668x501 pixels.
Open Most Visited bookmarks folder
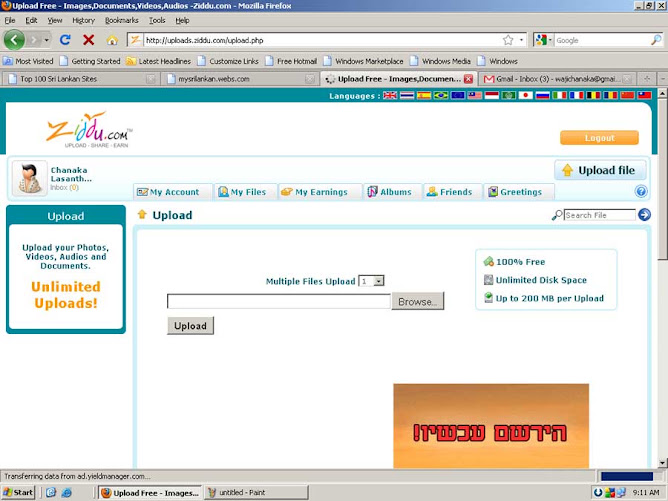(x=28, y=61)
